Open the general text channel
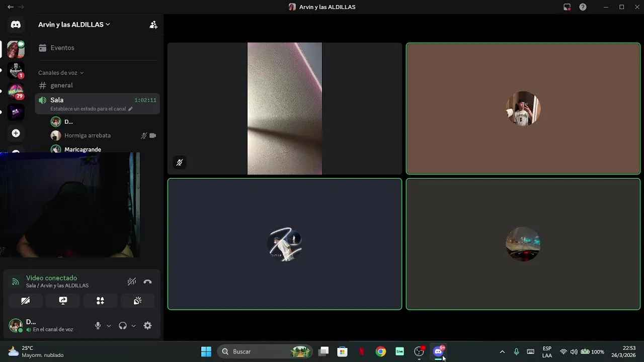This screenshot has height=362, width=644. tap(97, 85)
